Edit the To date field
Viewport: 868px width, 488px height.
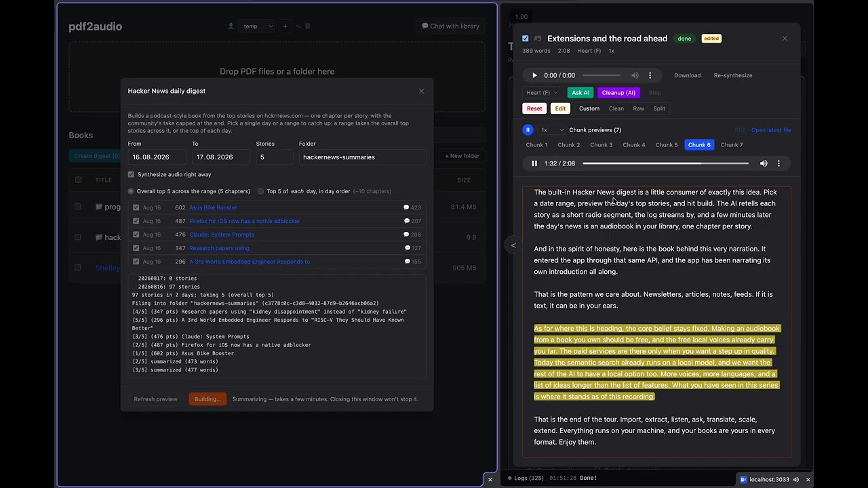[220, 157]
